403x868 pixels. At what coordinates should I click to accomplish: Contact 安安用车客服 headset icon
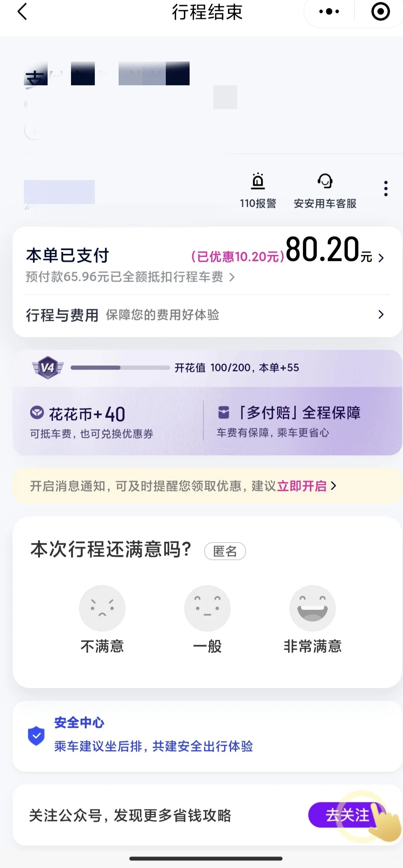tap(325, 181)
